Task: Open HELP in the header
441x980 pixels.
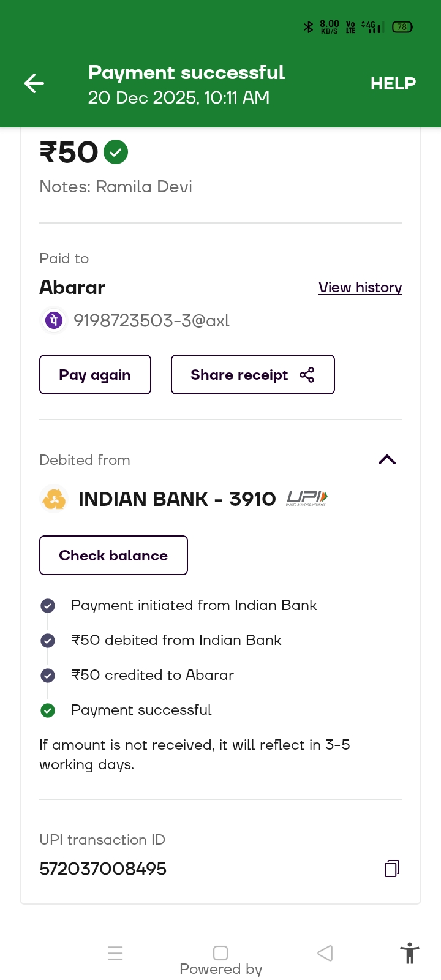Action: (x=393, y=83)
